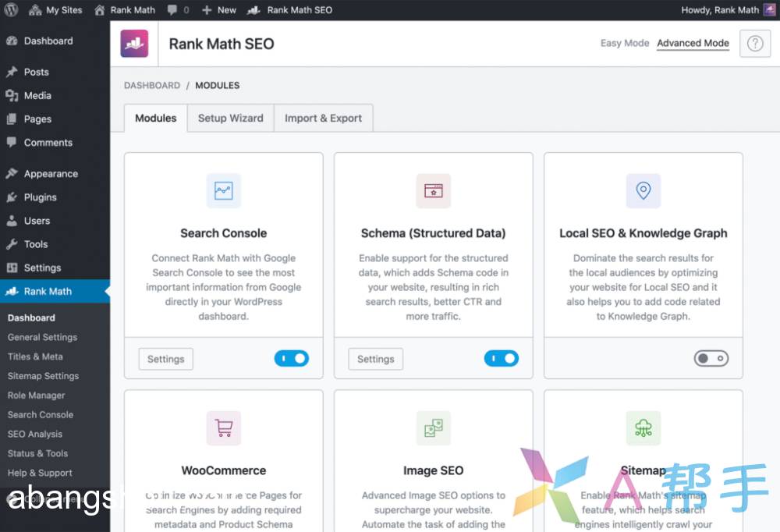Open the help question mark icon
This screenshot has height=532, width=780.
[754, 44]
